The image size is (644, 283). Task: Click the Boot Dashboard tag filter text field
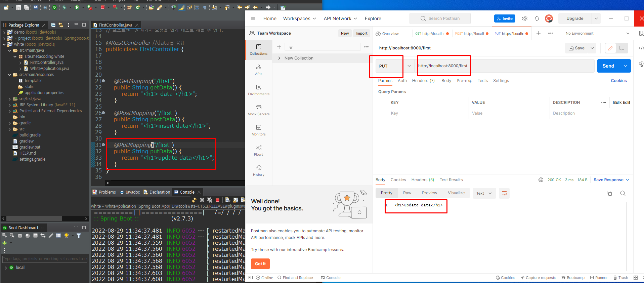pos(45,259)
